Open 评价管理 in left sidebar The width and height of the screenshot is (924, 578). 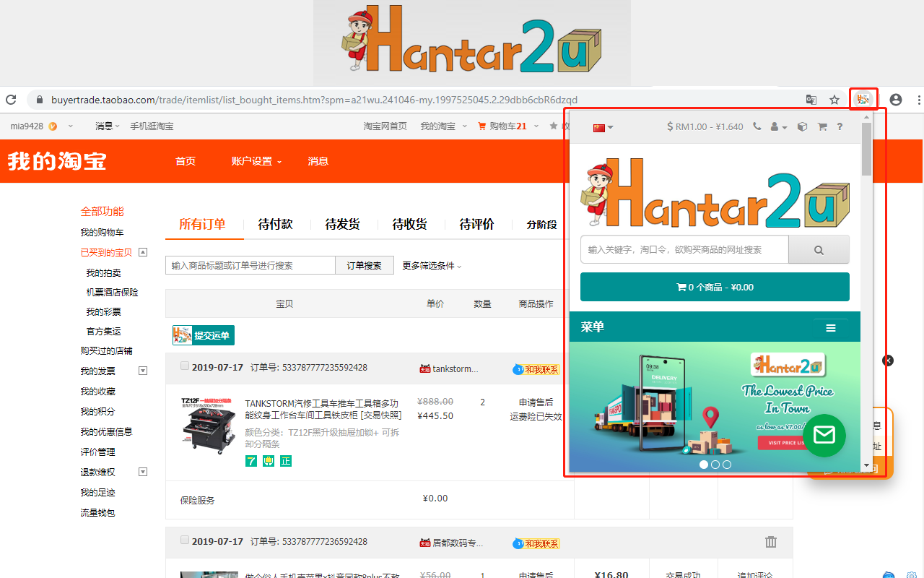(x=97, y=452)
